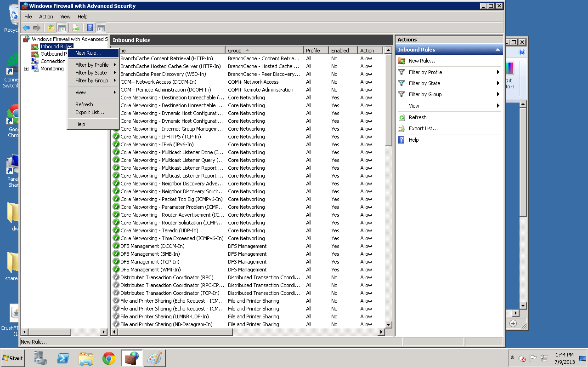Image resolution: width=588 pixels, height=368 pixels.
Task: Open PowerShell from taskbar
Action: click(x=63, y=358)
